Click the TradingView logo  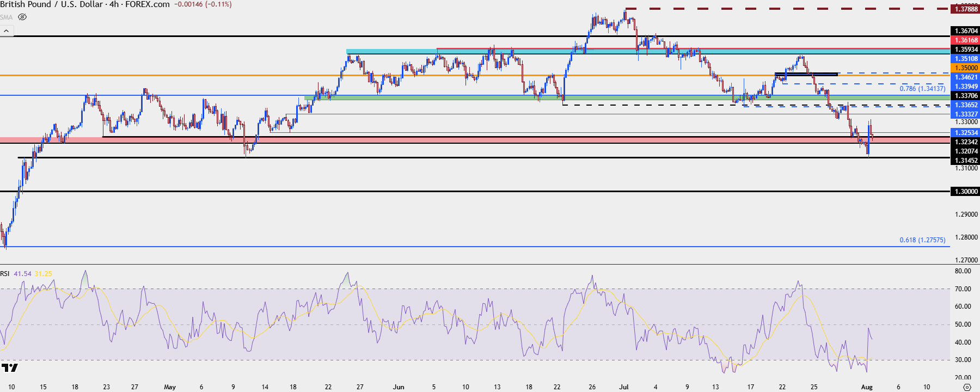tap(10, 368)
